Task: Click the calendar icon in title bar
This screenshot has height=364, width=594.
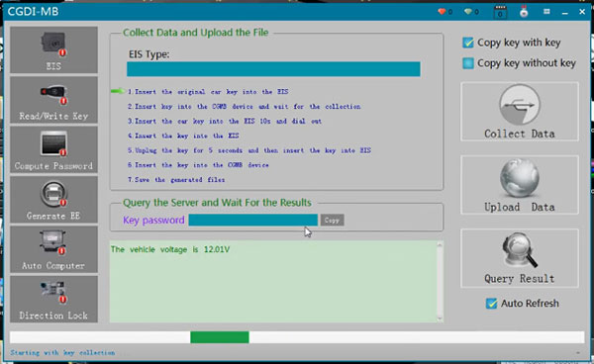Action: [x=500, y=12]
